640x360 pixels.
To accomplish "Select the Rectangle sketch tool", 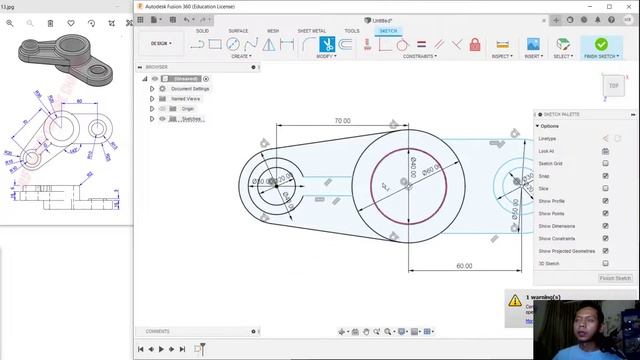I will coord(215,44).
